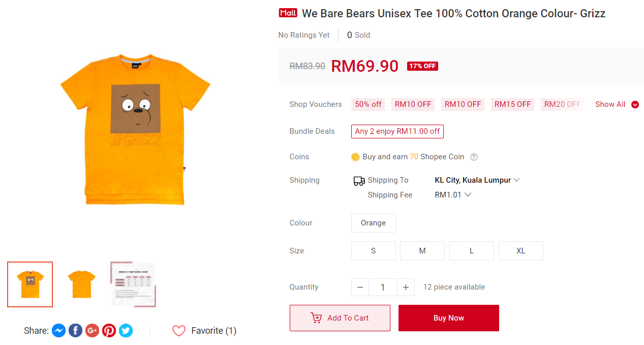Image resolution: width=644 pixels, height=345 pixels.
Task: Click the quantity input field
Action: point(383,287)
